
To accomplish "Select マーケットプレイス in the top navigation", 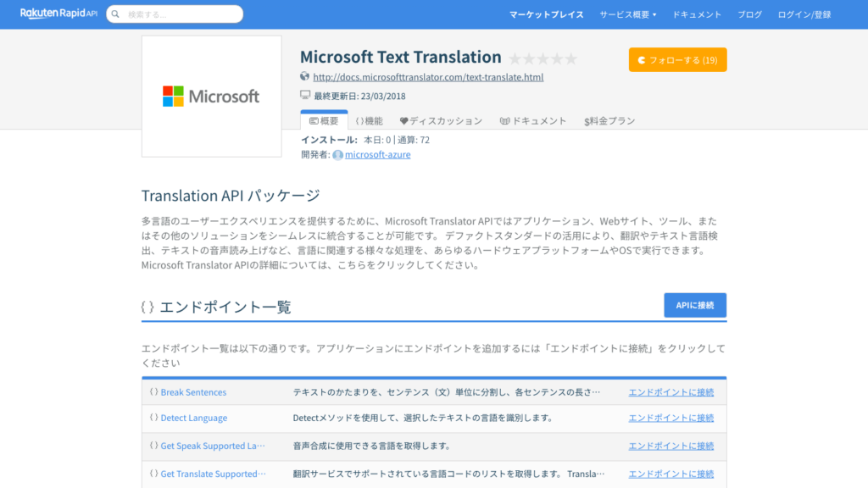I will click(x=546, y=14).
